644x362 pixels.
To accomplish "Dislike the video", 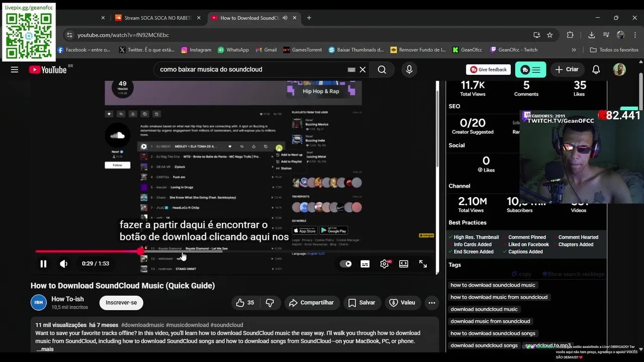I will pos(270,303).
